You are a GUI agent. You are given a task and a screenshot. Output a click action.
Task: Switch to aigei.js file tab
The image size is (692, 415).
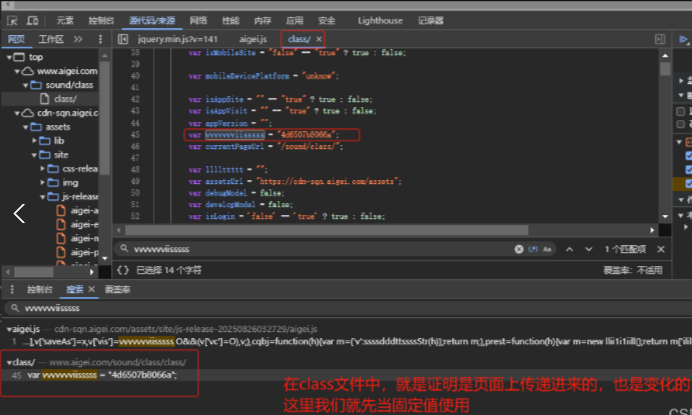[x=253, y=39]
